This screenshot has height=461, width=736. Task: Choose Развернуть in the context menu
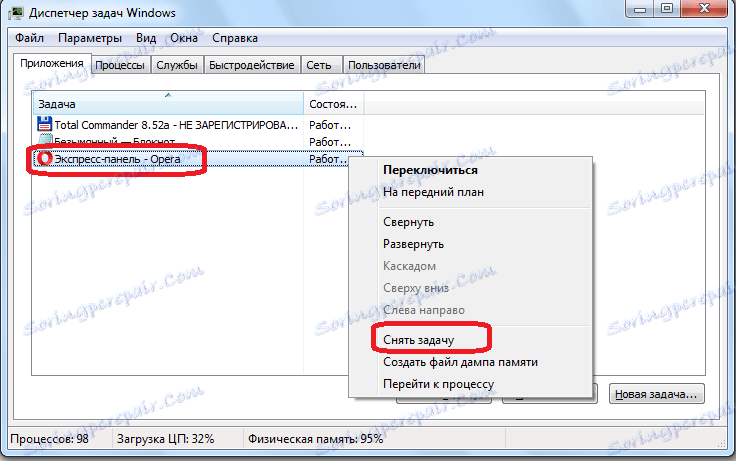tap(414, 244)
